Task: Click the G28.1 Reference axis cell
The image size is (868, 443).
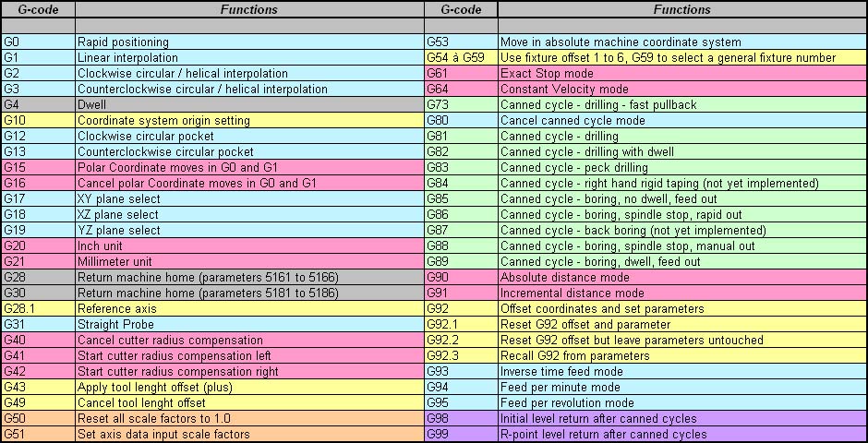Action: coord(249,308)
